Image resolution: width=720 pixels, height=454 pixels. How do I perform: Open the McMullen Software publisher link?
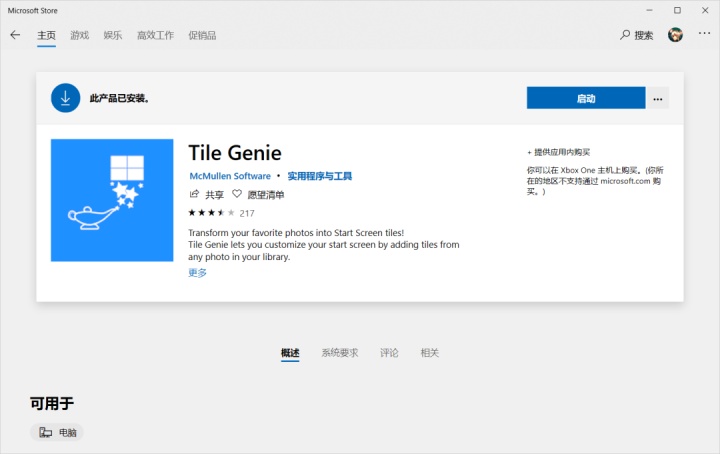(230, 176)
